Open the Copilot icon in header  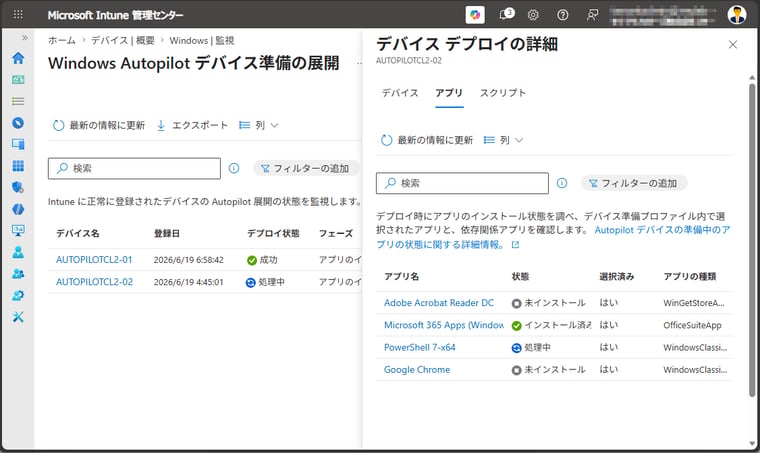click(475, 15)
